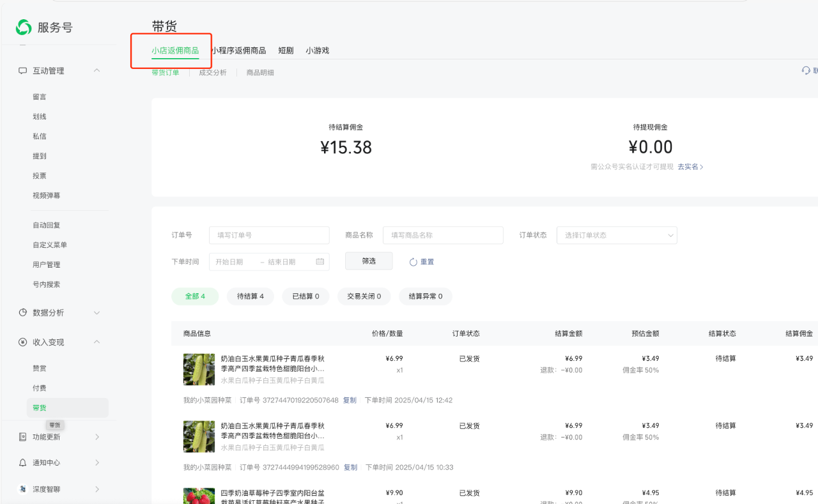Select 带货订单 sub-tab
The image size is (818, 504).
(166, 73)
